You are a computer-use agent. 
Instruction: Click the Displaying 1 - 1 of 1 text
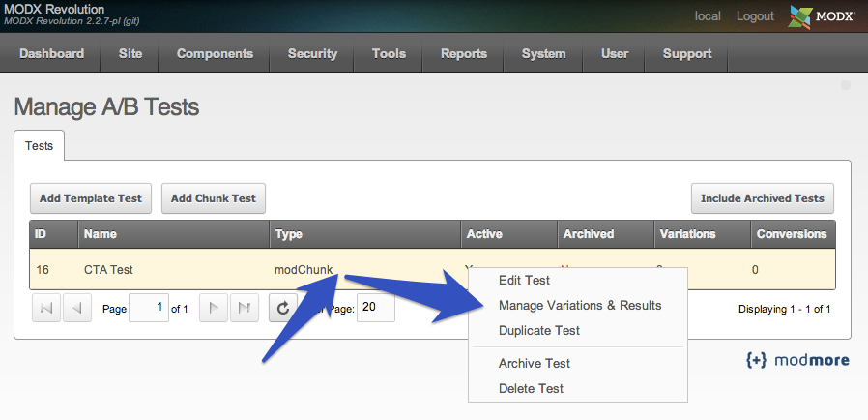[x=785, y=309]
